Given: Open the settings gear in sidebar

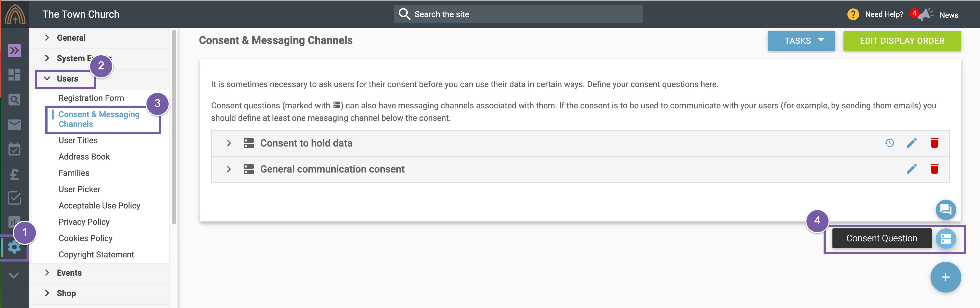Looking at the screenshot, I should 14,247.
